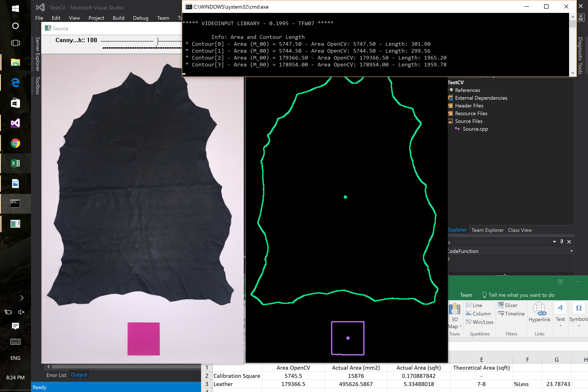Open Source.cpp in Solution Explorer

tap(475, 129)
